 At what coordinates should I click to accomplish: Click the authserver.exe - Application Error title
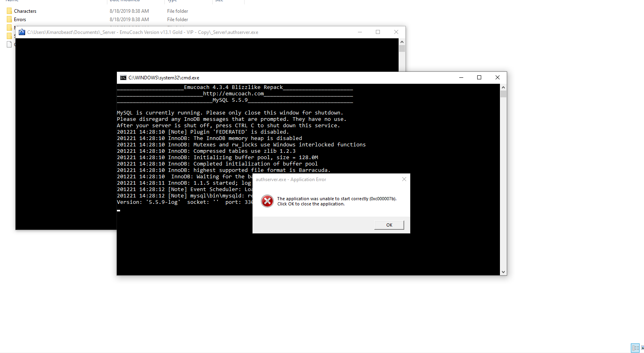(x=291, y=179)
